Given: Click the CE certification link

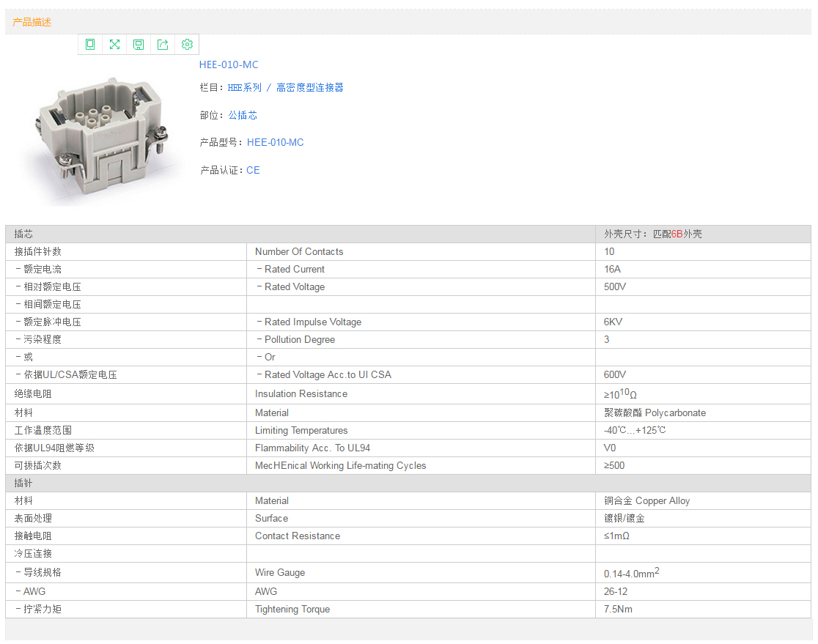Looking at the screenshot, I should tap(253, 170).
